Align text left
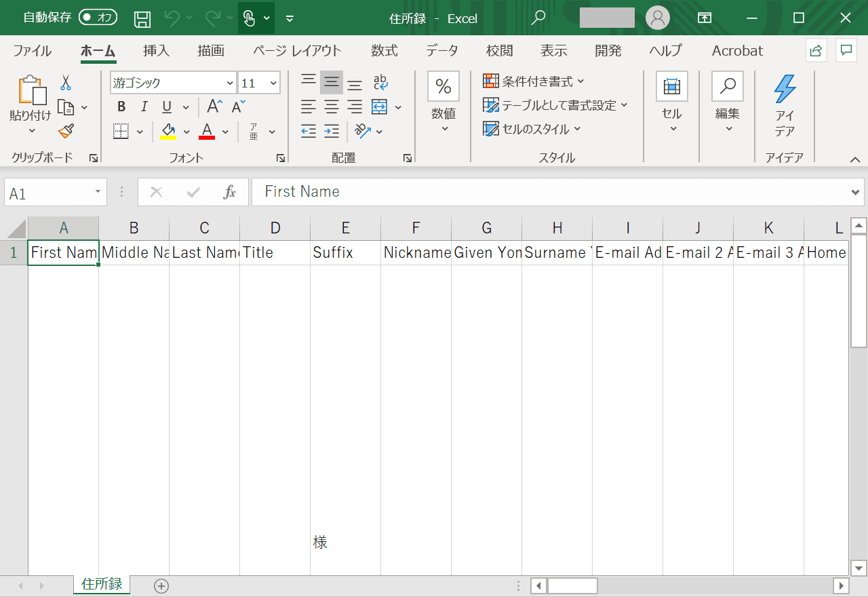 click(x=309, y=107)
